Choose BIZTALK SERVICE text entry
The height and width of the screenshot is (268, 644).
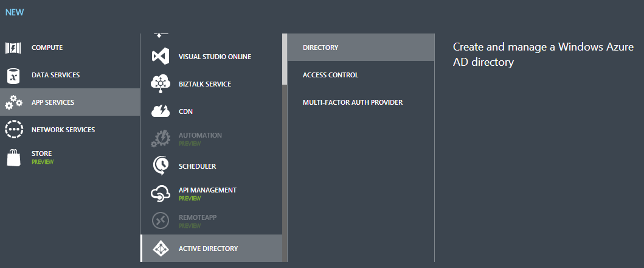pyautogui.click(x=205, y=84)
